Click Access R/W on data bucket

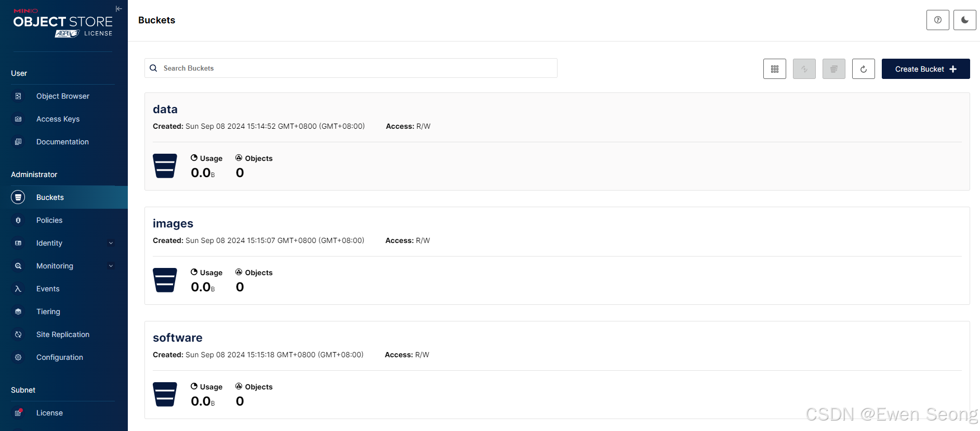coord(408,126)
